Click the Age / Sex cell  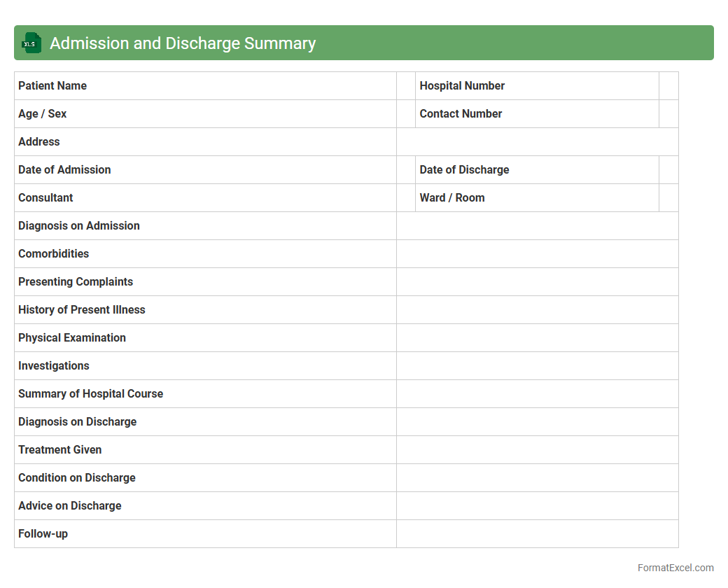pos(205,114)
